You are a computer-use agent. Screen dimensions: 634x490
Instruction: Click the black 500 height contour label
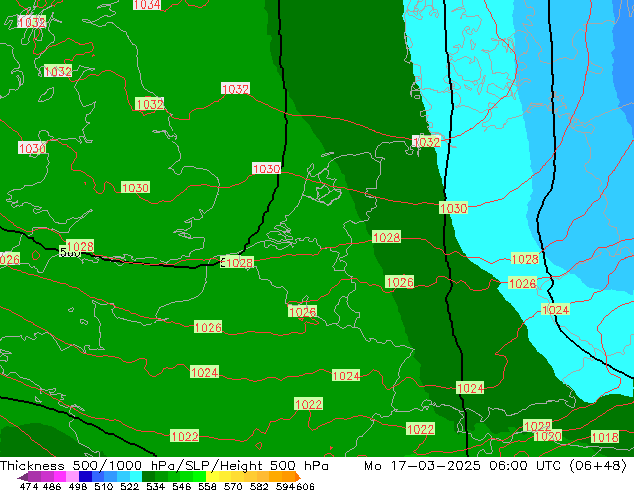tap(69, 253)
